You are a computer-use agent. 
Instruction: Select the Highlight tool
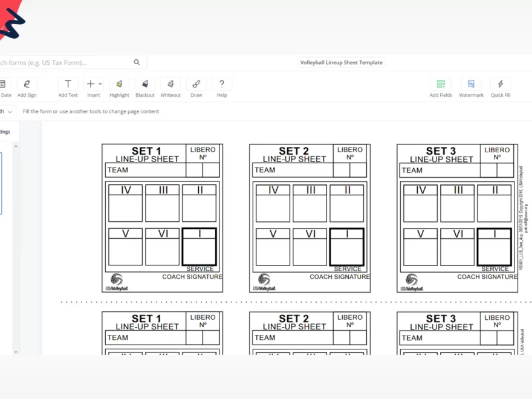(x=119, y=88)
